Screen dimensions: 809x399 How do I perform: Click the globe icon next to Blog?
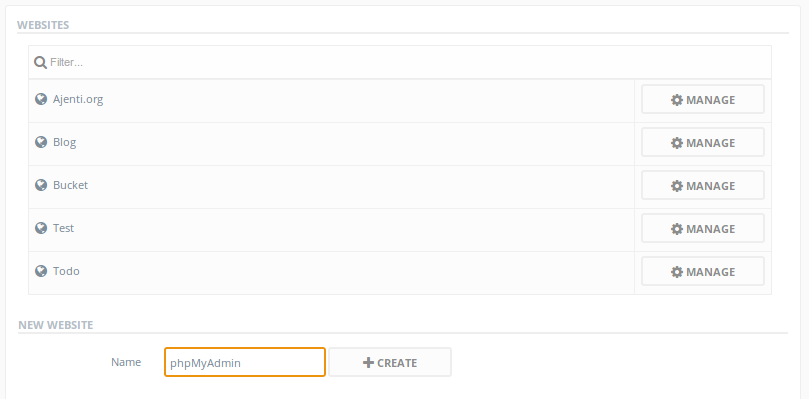click(x=41, y=142)
